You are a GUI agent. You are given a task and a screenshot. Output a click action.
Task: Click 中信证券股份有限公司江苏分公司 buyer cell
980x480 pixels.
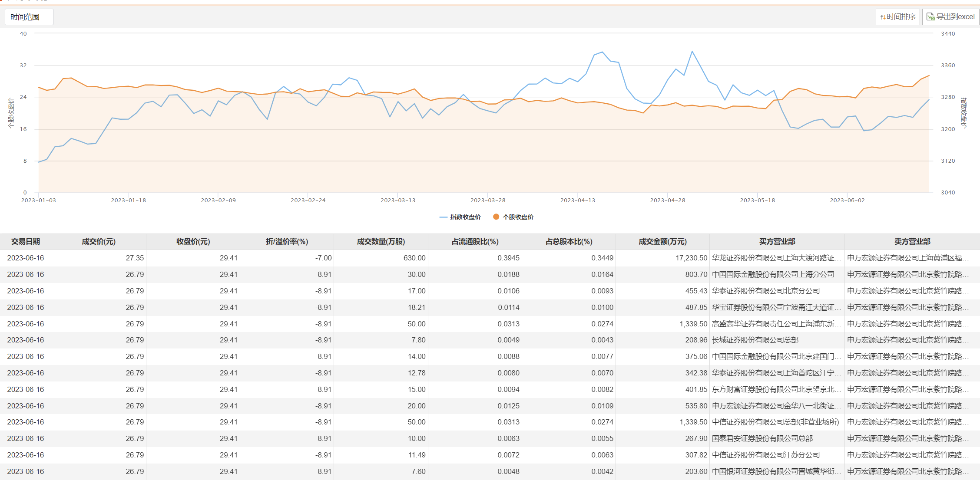765,455
